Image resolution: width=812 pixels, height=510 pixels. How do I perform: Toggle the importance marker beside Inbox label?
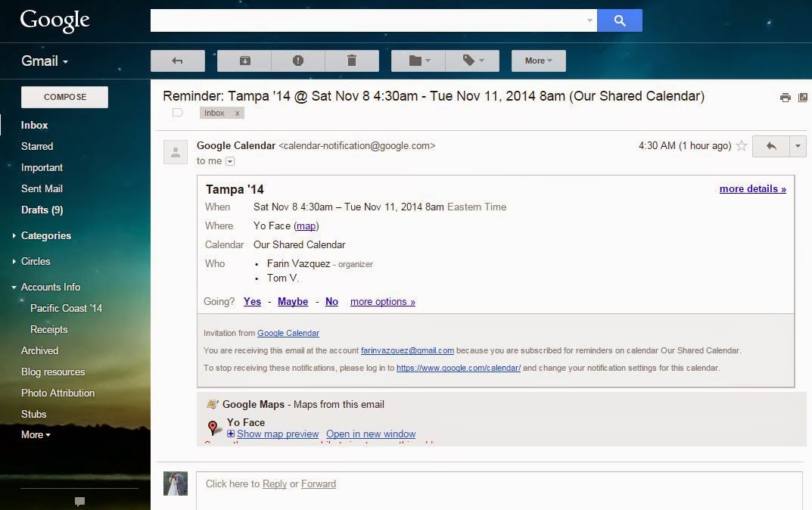click(x=177, y=112)
